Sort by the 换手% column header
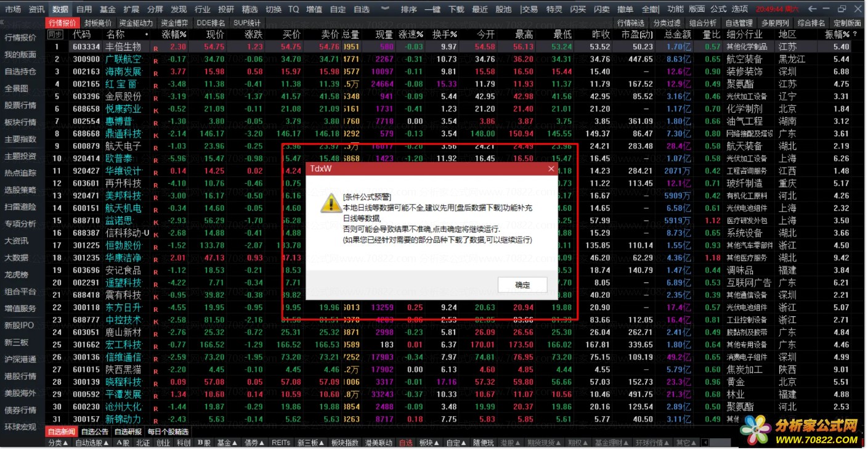868x450 pixels. 445,35
